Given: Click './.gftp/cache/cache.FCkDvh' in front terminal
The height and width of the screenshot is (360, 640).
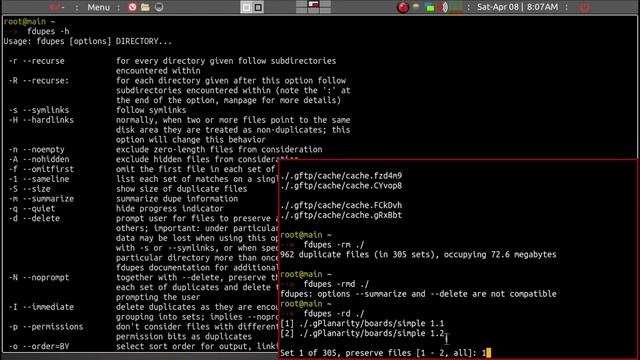Looking at the screenshot, I should pyautogui.click(x=341, y=205).
